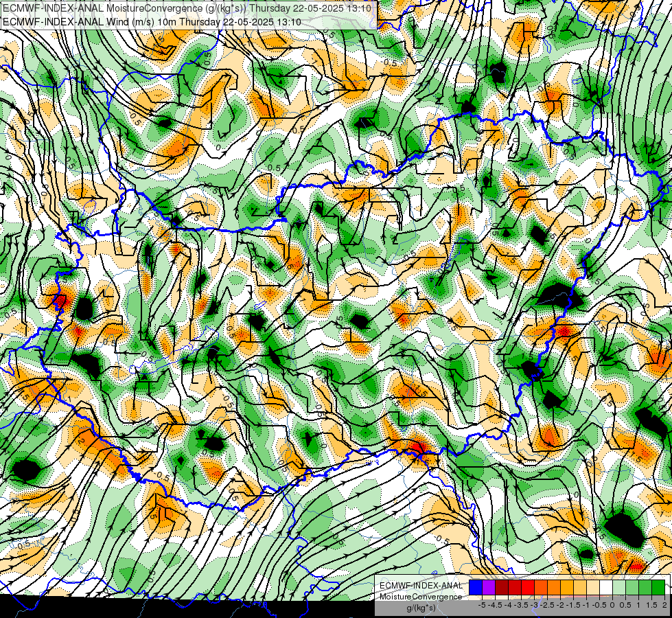Click the -4.5 tick label in the legend
This screenshot has width=672, height=618.
(495, 605)
